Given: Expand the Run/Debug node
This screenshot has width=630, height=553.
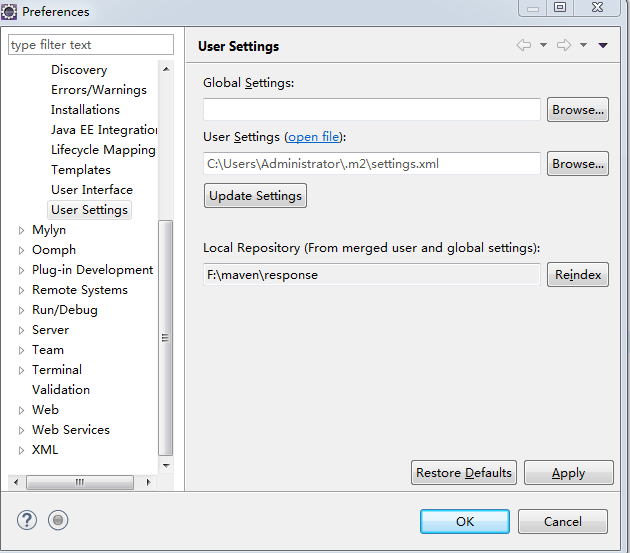Looking at the screenshot, I should point(21,310).
